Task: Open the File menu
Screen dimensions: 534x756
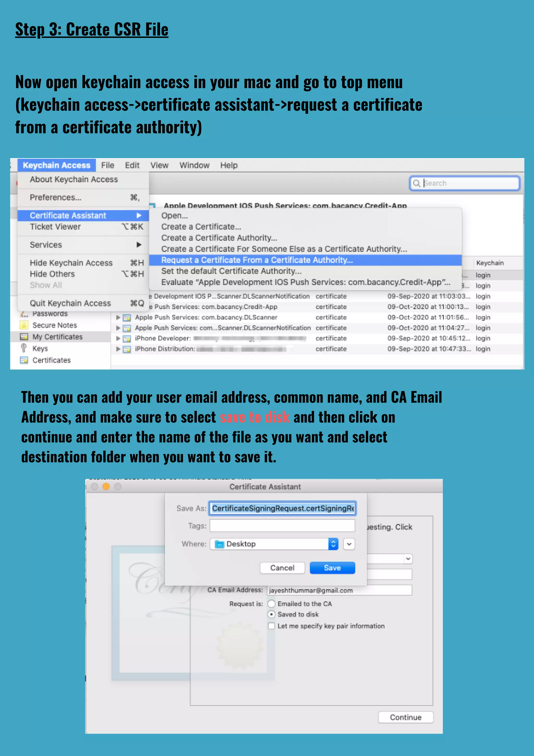Action: click(108, 165)
